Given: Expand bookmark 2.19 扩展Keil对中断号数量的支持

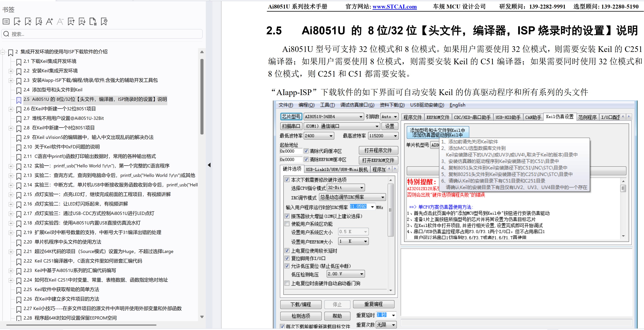Looking at the screenshot, I should click(x=11, y=233).
